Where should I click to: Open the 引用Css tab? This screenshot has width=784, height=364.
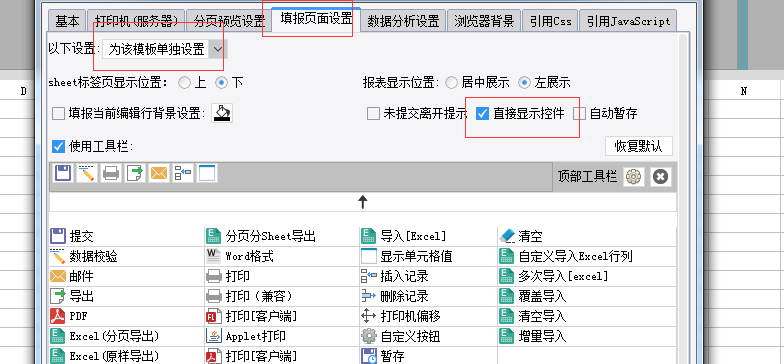coord(550,21)
